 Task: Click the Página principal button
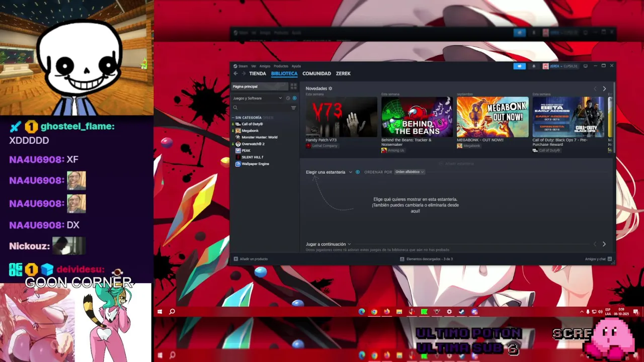pyautogui.click(x=260, y=86)
